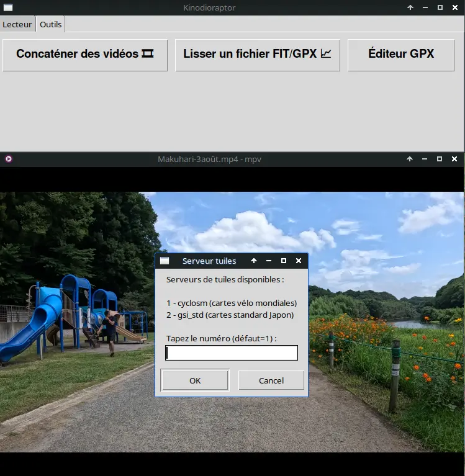Click the up-arrow icon in the Serveur tuiles title bar
Viewport: 465px width, 476px height.
(x=254, y=261)
